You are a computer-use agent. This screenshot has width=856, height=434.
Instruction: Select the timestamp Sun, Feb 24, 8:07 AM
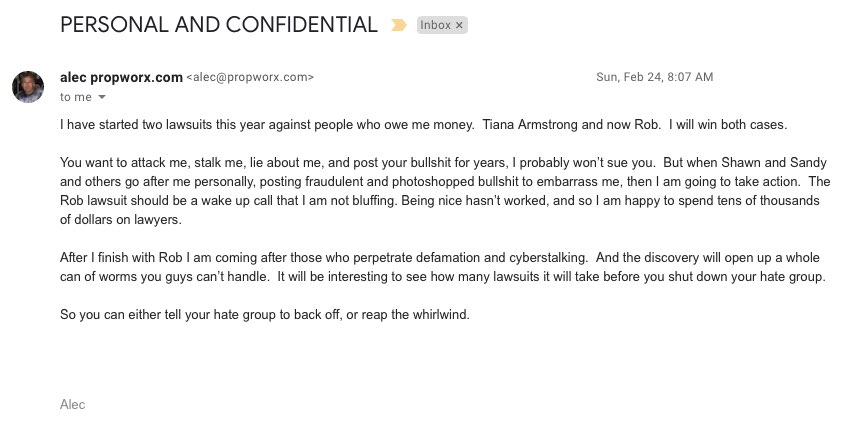pyautogui.click(x=655, y=77)
